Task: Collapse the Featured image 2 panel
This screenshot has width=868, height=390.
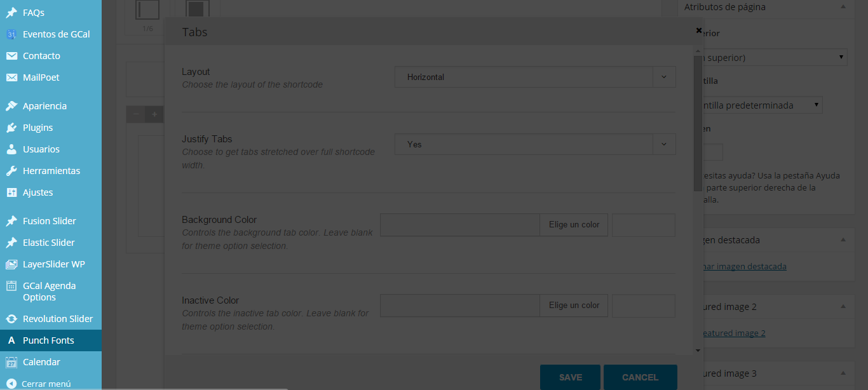Action: (843, 307)
